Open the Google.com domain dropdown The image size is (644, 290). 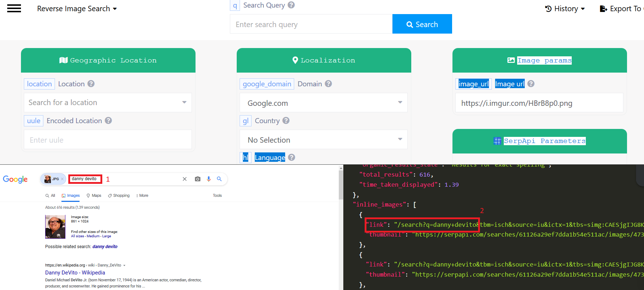click(x=323, y=103)
